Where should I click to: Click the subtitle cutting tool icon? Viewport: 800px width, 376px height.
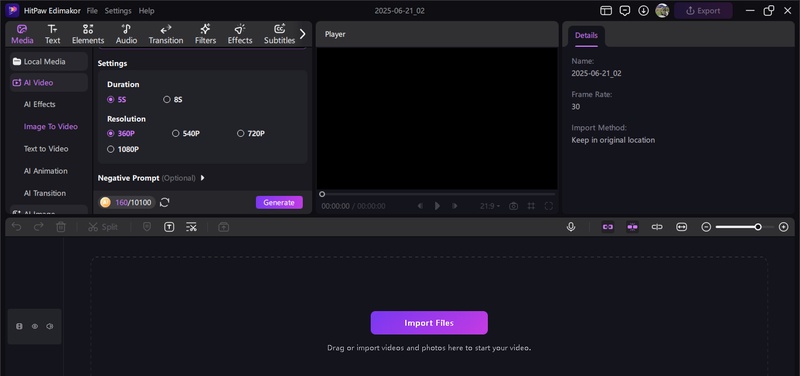pyautogui.click(x=191, y=227)
